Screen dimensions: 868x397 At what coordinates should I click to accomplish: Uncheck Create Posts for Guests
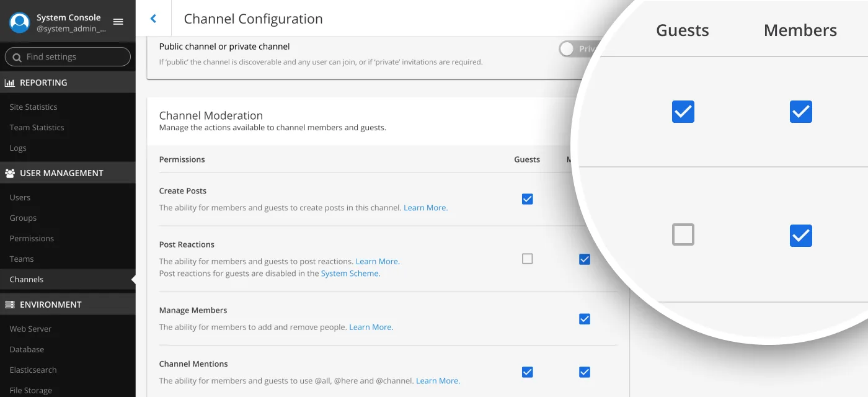528,199
